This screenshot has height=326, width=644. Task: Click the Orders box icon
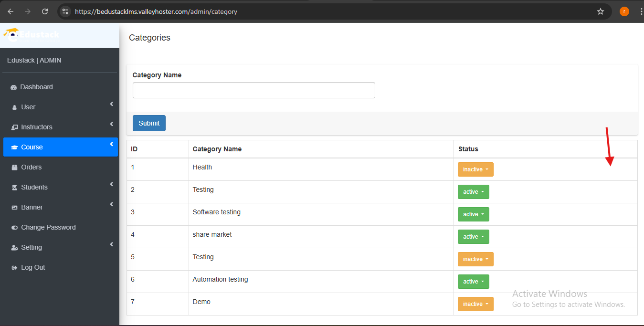pos(14,168)
